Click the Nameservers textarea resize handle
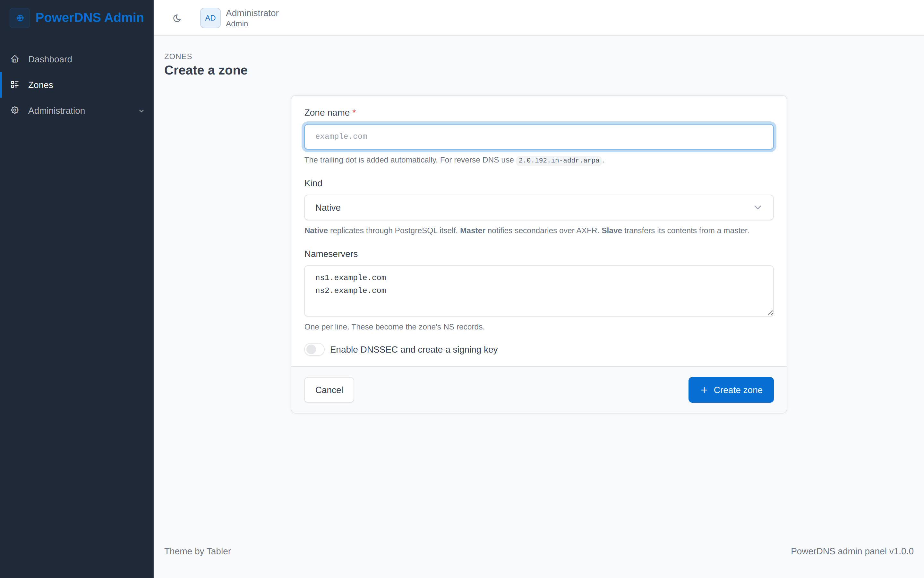This screenshot has height=578, width=924. (770, 313)
